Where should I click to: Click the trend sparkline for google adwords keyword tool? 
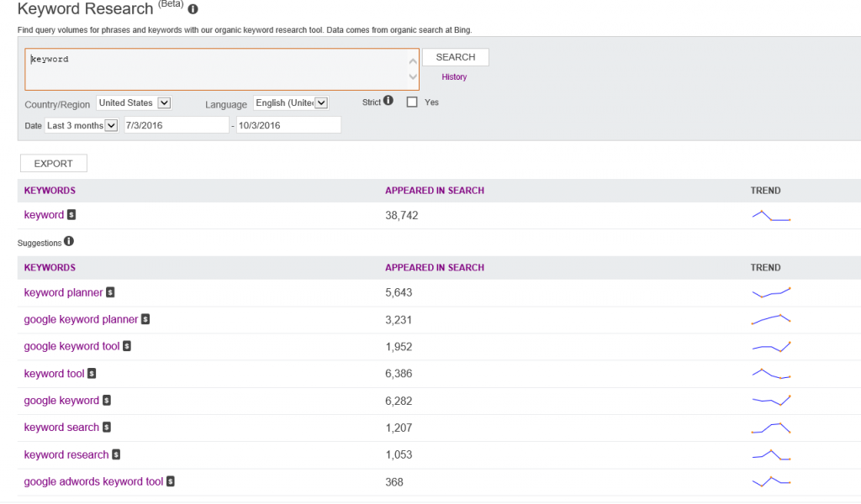point(771,481)
